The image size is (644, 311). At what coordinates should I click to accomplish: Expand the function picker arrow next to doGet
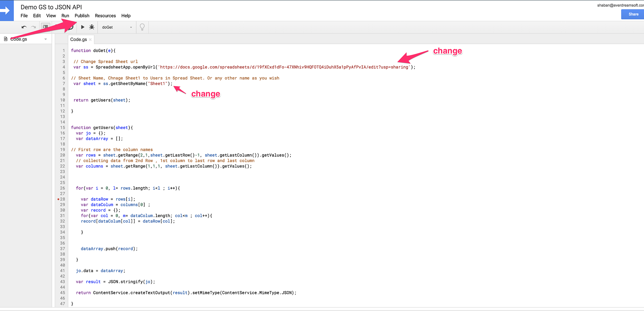131,27
